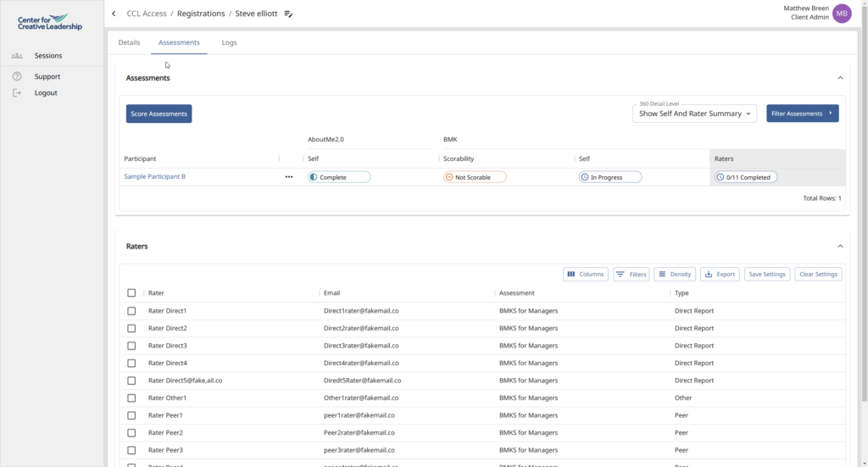The height and width of the screenshot is (467, 868).
Task: Click the Density lines icon
Action: click(662, 275)
